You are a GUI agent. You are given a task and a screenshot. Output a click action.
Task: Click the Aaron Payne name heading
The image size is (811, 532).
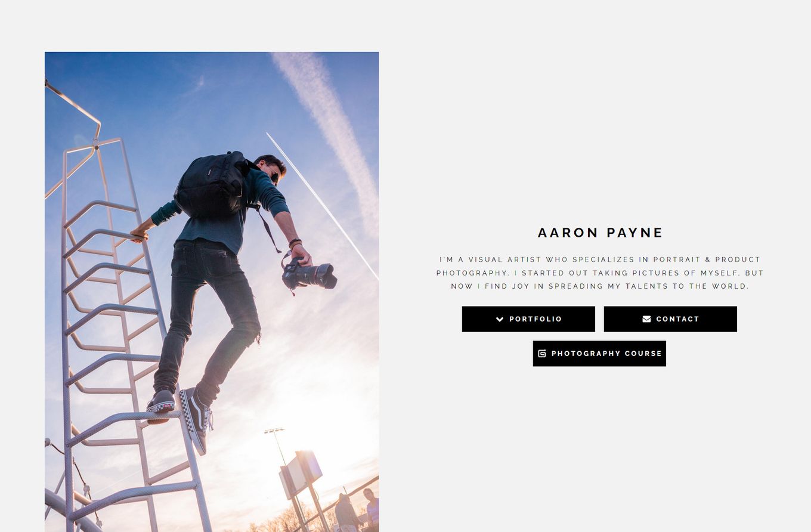click(600, 233)
